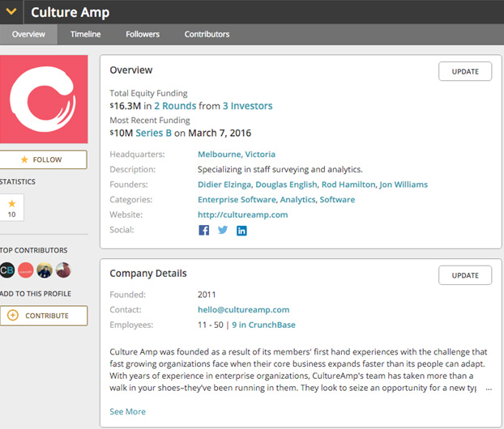This screenshot has height=429, width=504.
Task: Click the Company Details heading
Action: 148,274
